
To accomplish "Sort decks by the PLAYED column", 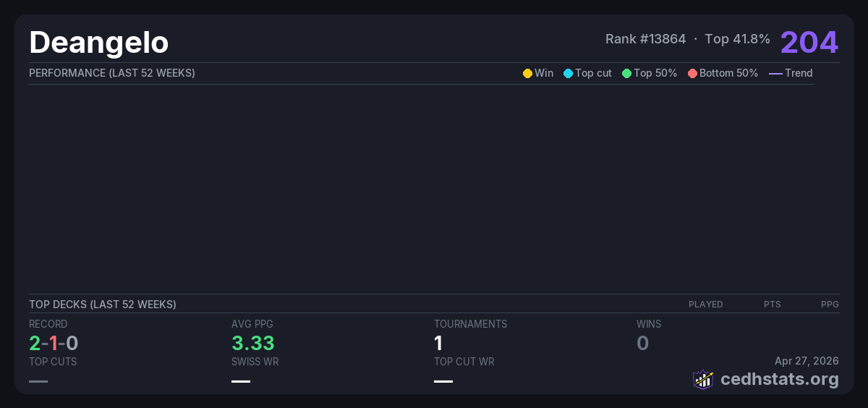I will tap(705, 305).
